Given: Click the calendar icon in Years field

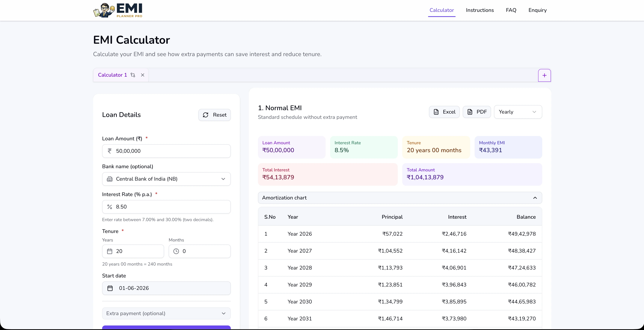Looking at the screenshot, I should pos(109,251).
